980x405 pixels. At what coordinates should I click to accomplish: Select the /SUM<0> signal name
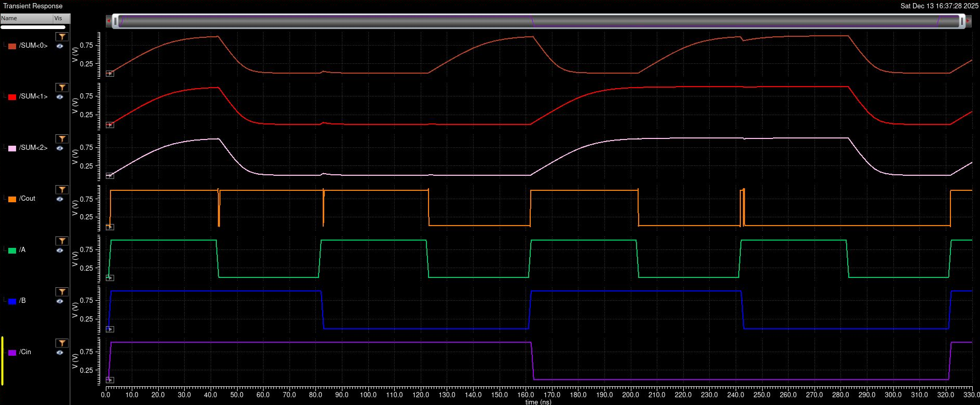click(x=33, y=46)
